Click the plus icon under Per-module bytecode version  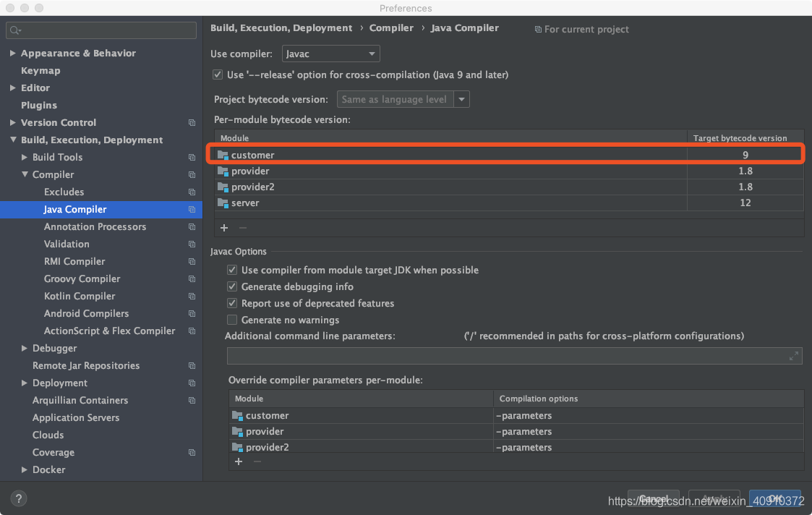[x=224, y=227]
